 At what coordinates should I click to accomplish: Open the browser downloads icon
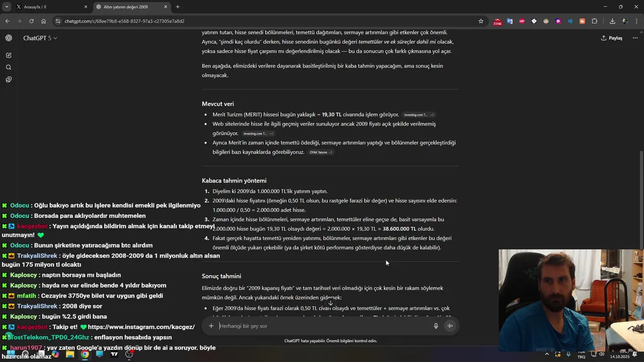(x=612, y=21)
